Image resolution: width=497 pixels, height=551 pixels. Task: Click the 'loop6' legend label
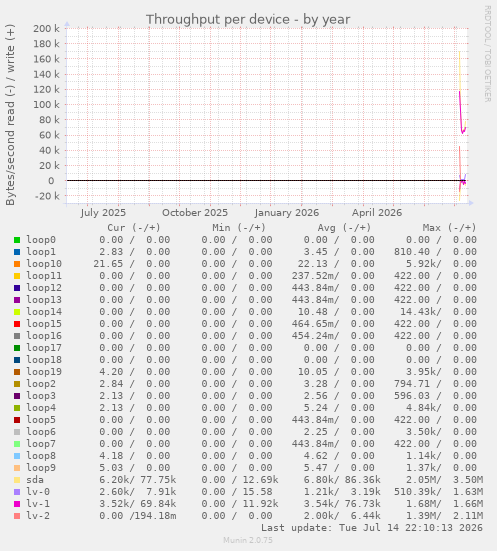tap(41, 432)
